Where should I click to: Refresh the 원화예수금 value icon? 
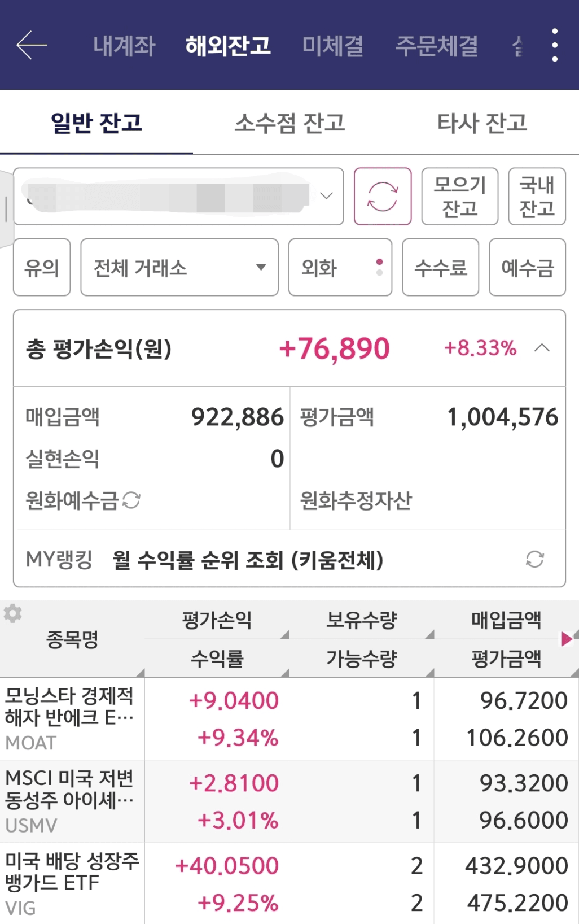tap(131, 500)
